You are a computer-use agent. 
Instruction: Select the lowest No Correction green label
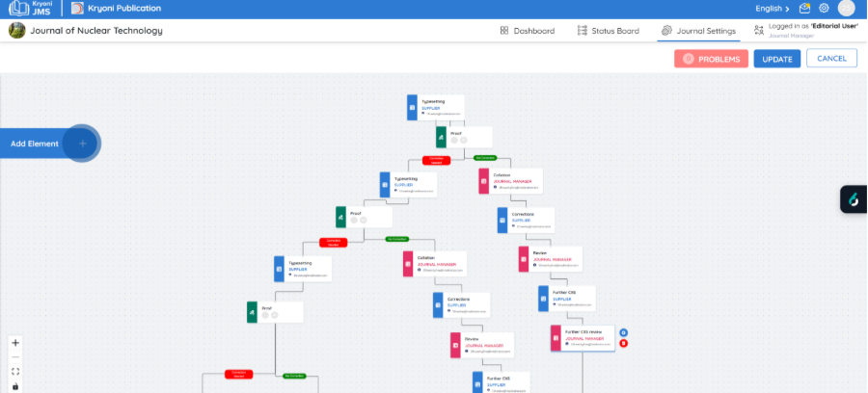point(294,376)
